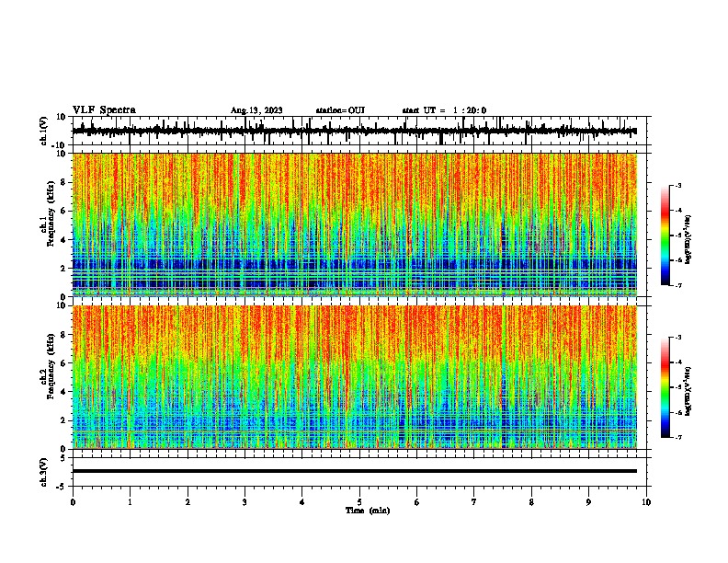This screenshot has width=728, height=563.
Task: Click the time axis tick label '7'
Action: tap(474, 502)
